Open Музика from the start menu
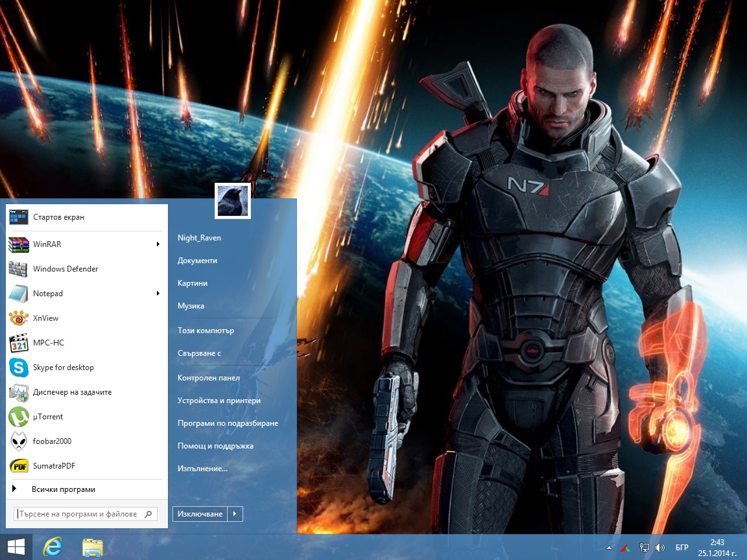This screenshot has width=747, height=560. coord(191,306)
